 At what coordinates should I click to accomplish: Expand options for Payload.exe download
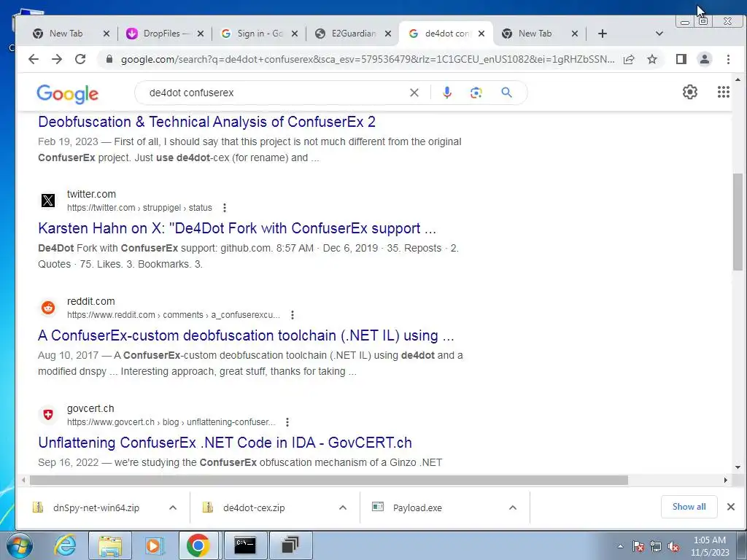click(x=513, y=507)
